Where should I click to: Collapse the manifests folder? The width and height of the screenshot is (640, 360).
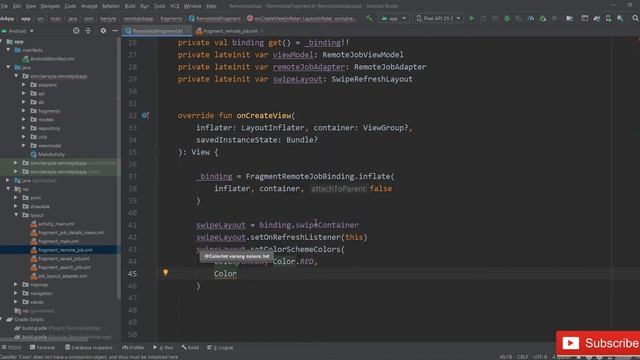pyautogui.click(x=8, y=50)
